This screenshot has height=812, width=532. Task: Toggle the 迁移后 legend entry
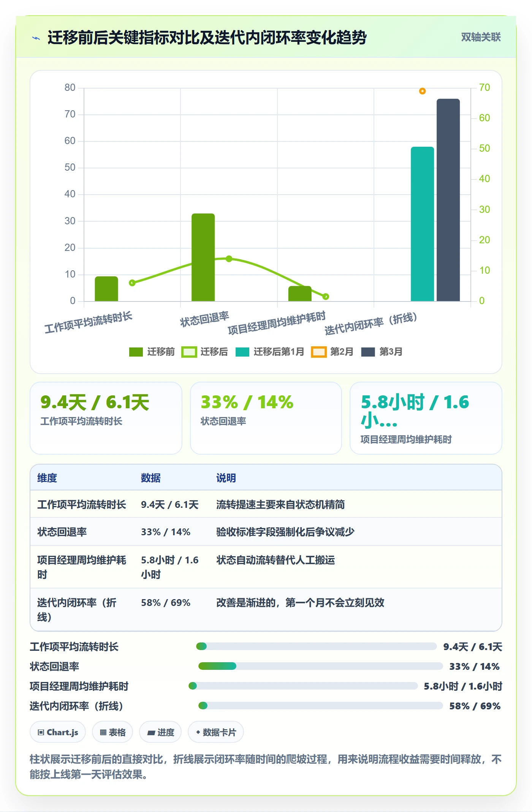[204, 352]
